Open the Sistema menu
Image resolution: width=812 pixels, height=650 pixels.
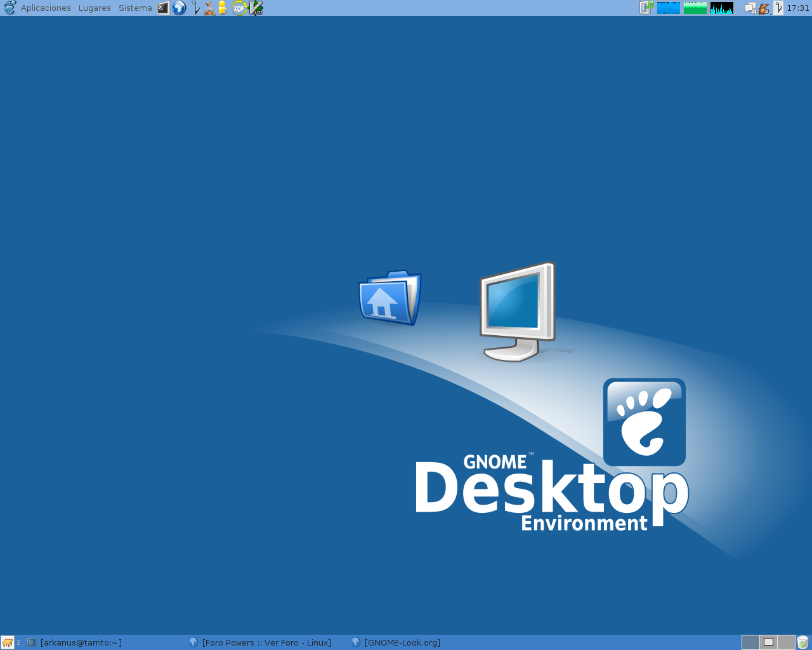click(x=135, y=8)
